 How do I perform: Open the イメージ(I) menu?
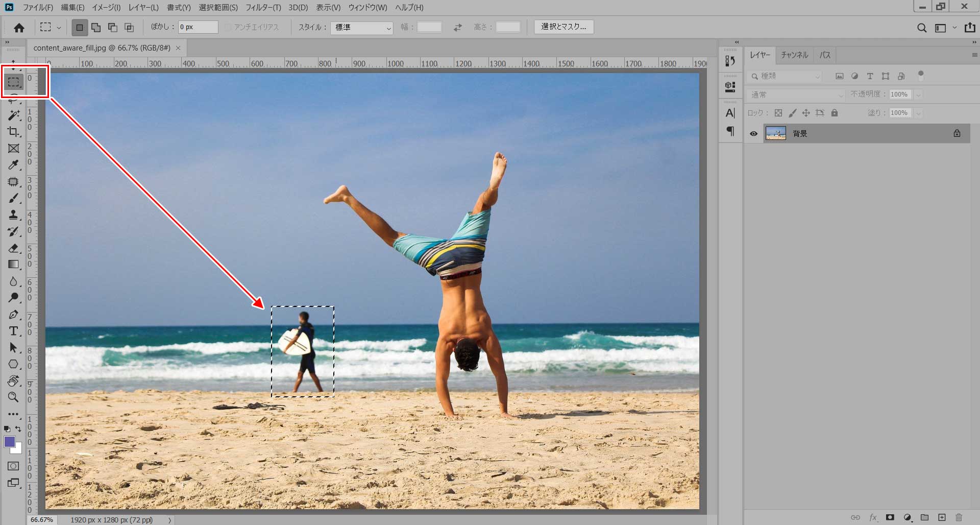coord(106,7)
